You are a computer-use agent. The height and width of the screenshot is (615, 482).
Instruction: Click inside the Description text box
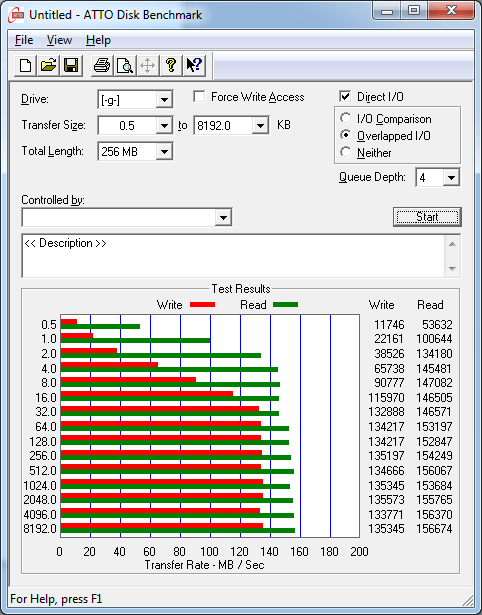coord(234,256)
